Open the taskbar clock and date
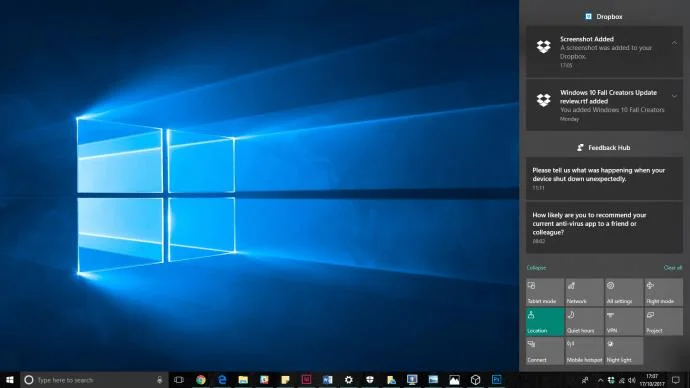 652,380
